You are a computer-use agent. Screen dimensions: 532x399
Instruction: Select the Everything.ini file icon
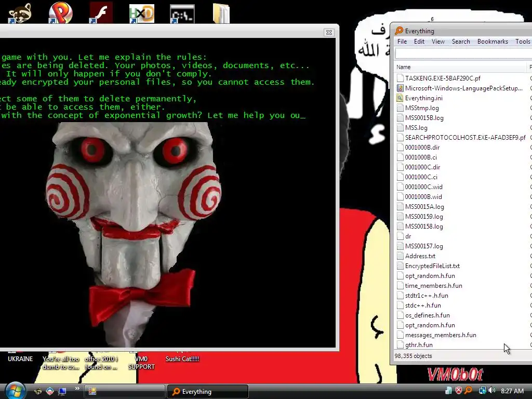click(x=400, y=98)
